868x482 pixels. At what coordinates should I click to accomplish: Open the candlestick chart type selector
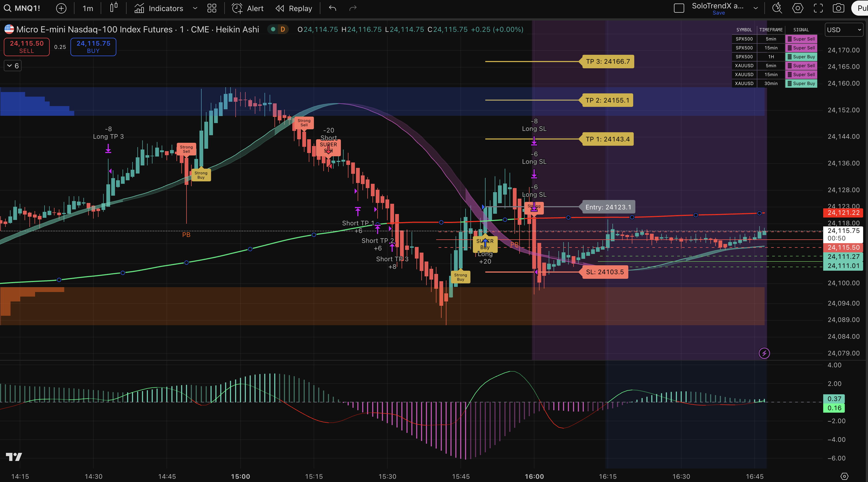pyautogui.click(x=114, y=8)
